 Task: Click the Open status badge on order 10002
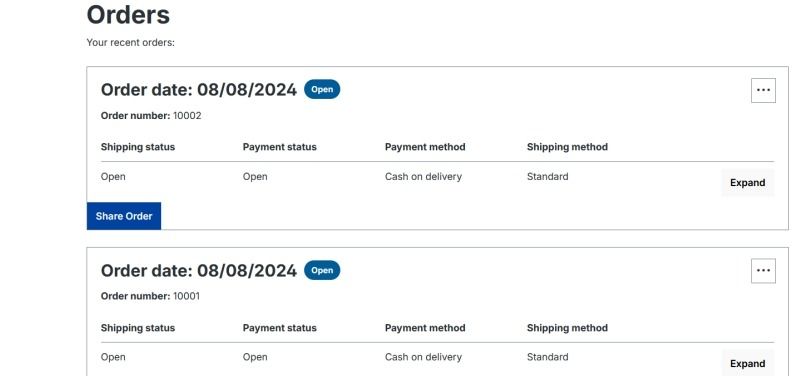(x=322, y=90)
